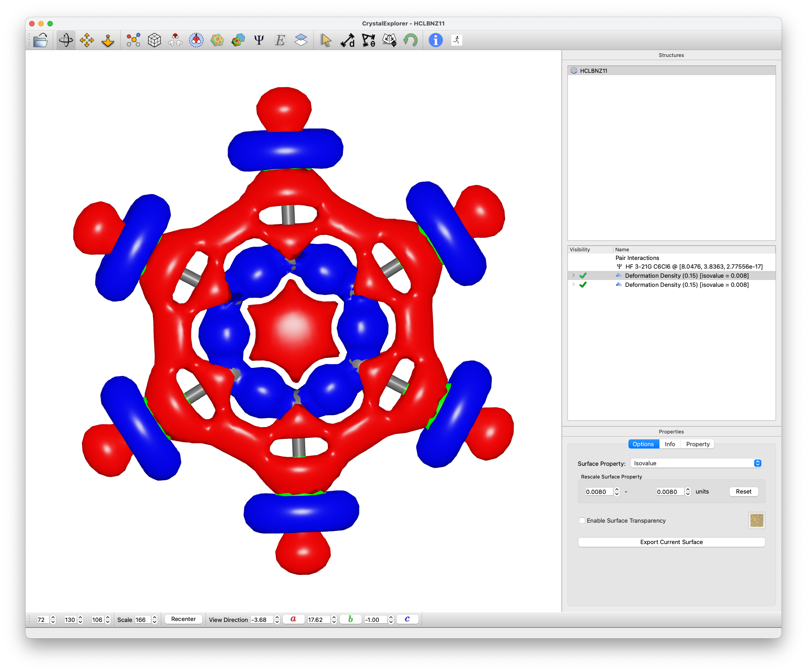Image resolution: width=807 pixels, height=672 pixels.
Task: Open the blue information icon
Action: (x=435, y=41)
